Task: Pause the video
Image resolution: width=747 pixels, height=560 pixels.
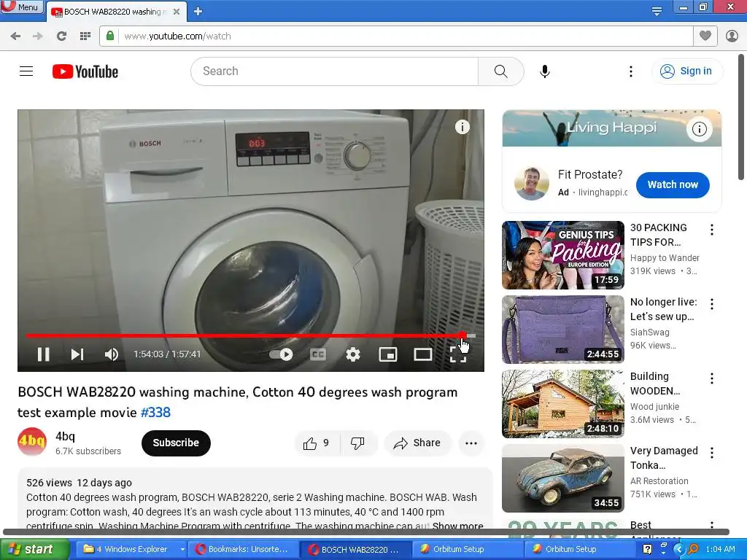Action: pyautogui.click(x=43, y=354)
